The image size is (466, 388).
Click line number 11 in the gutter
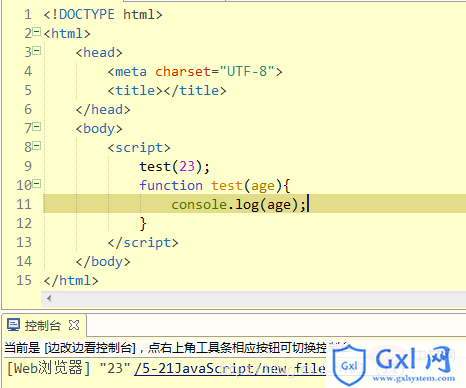click(x=24, y=204)
